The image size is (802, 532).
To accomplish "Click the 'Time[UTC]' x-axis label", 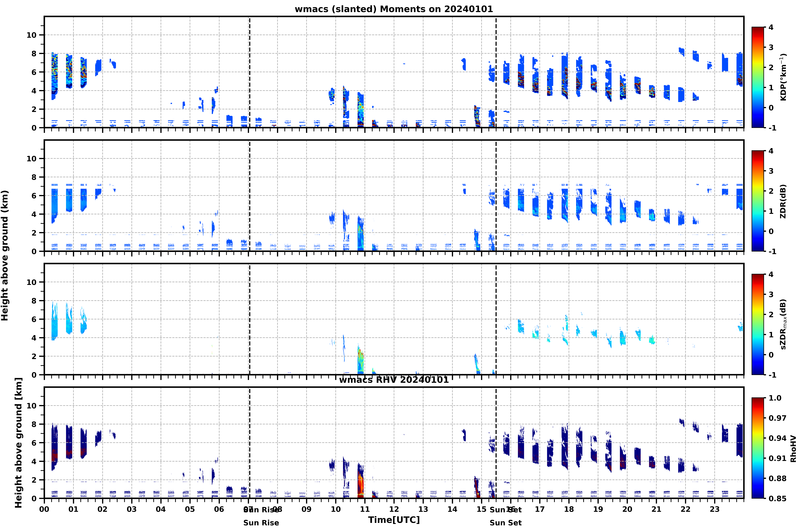I will (x=394, y=520).
